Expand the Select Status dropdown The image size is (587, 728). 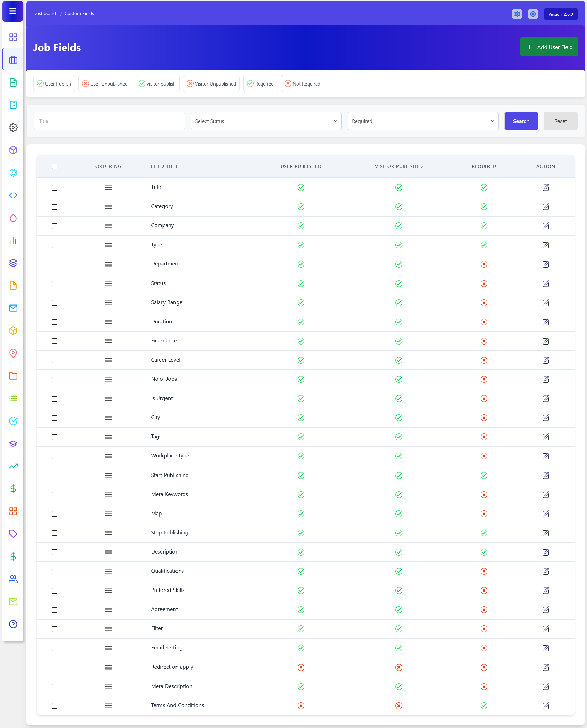pyautogui.click(x=266, y=121)
